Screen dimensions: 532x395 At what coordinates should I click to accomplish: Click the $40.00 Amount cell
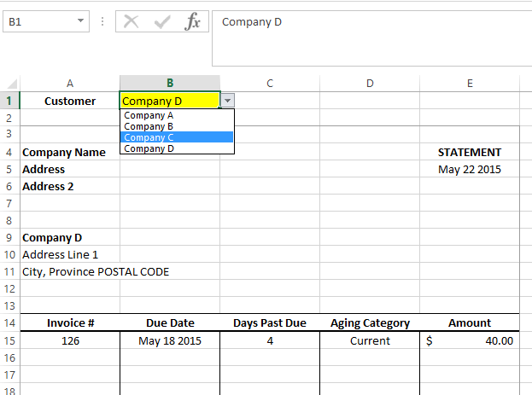(470, 340)
